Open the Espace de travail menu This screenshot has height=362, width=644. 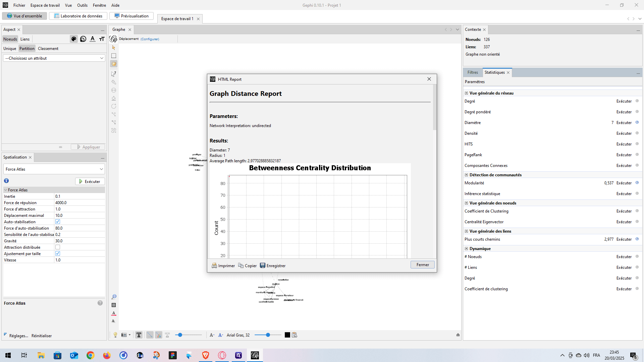coord(45,5)
